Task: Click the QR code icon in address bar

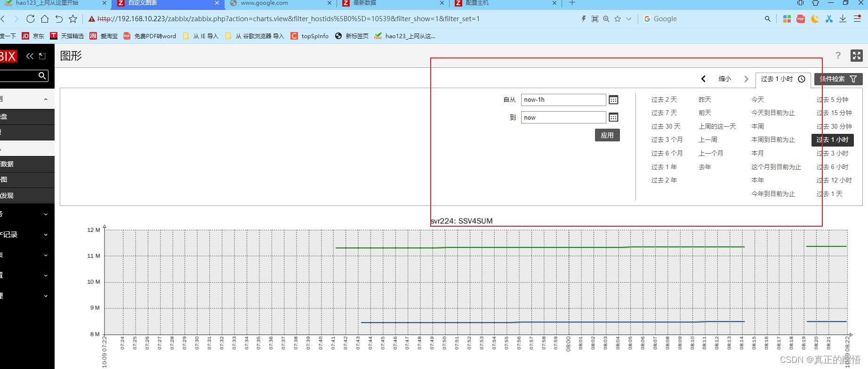Action: pos(595,19)
